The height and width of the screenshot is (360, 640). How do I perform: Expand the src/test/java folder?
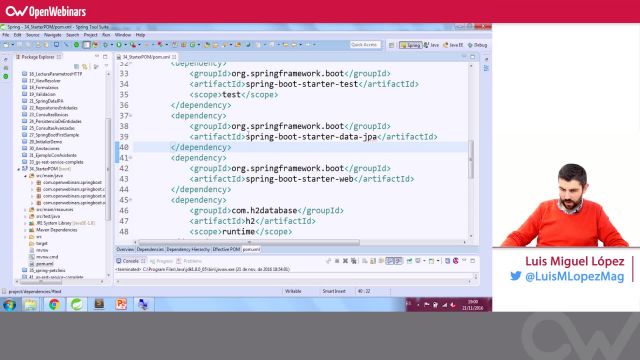[25, 216]
